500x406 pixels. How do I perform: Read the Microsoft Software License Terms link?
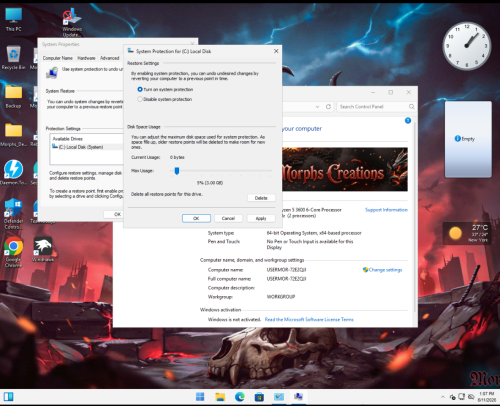309,319
